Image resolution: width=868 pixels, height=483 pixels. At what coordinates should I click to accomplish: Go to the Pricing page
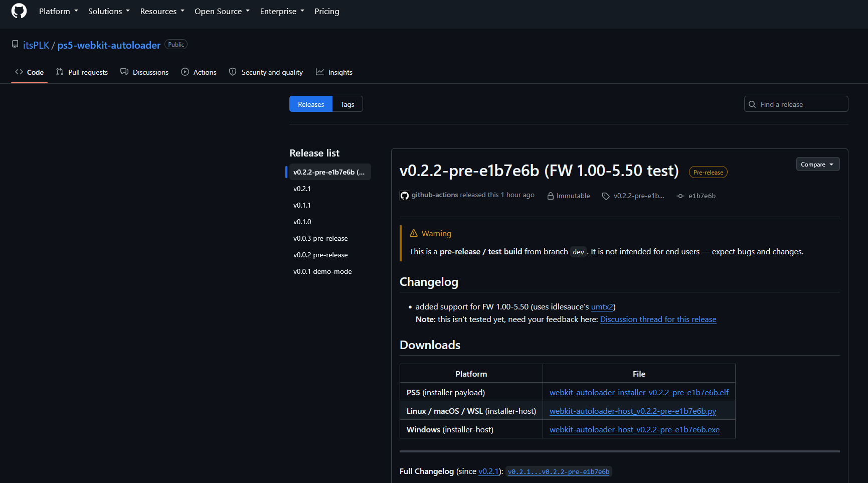coord(327,11)
